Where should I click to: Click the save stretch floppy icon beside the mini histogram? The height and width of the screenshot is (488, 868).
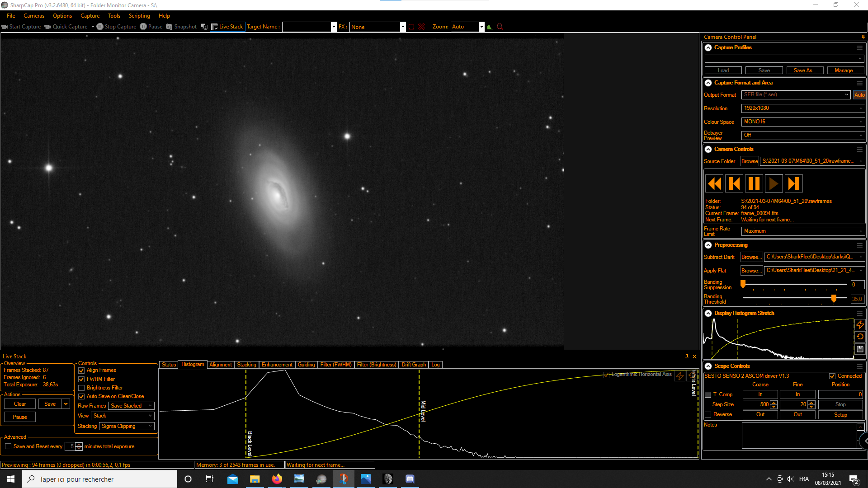pos(860,349)
